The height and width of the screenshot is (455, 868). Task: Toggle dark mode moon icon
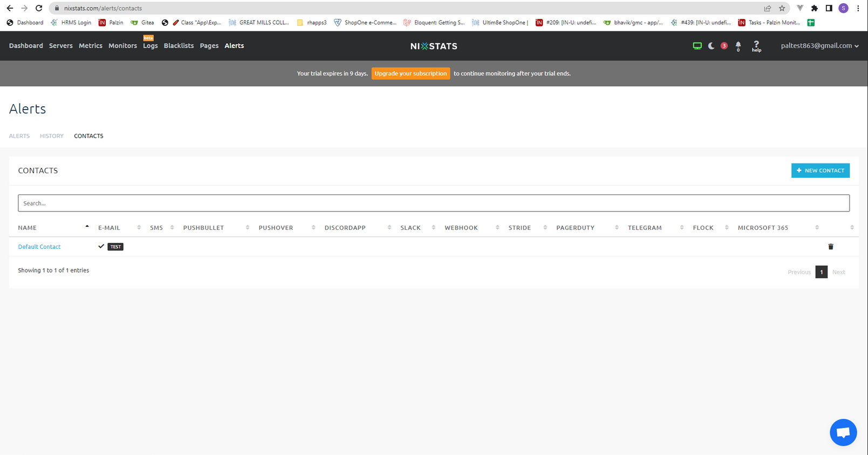click(711, 46)
